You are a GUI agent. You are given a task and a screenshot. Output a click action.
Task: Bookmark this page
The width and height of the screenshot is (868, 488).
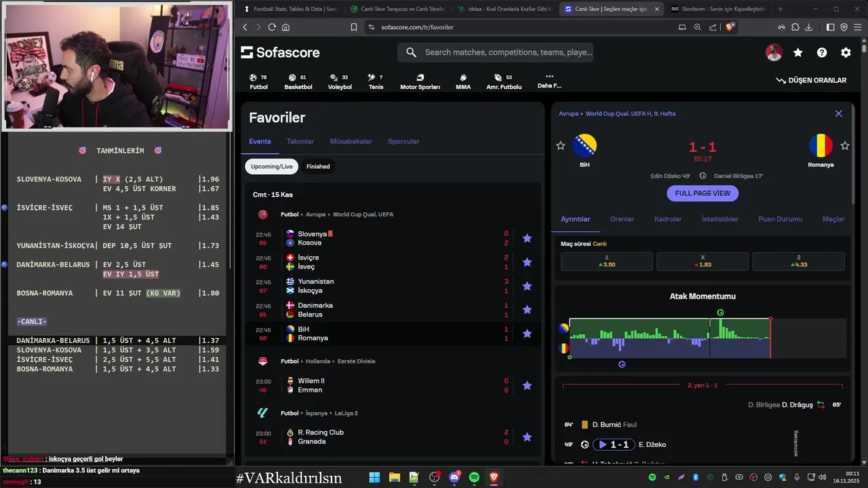click(x=353, y=27)
